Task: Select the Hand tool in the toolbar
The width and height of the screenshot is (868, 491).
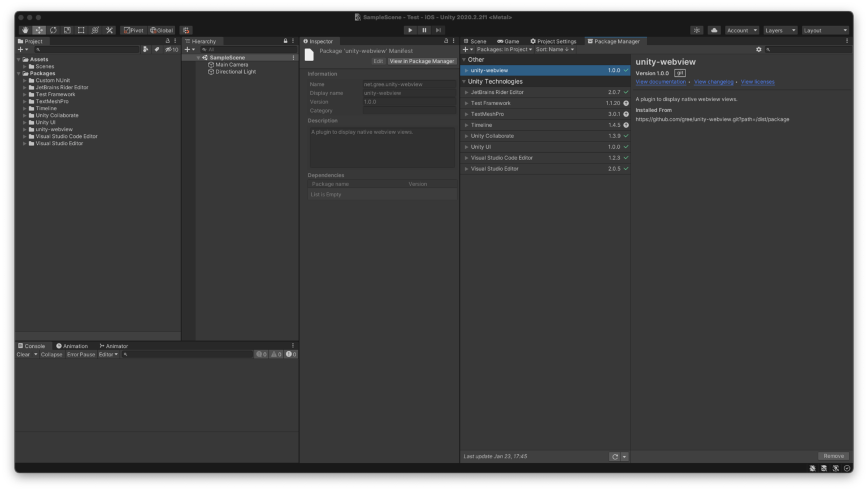Action: click(x=25, y=30)
